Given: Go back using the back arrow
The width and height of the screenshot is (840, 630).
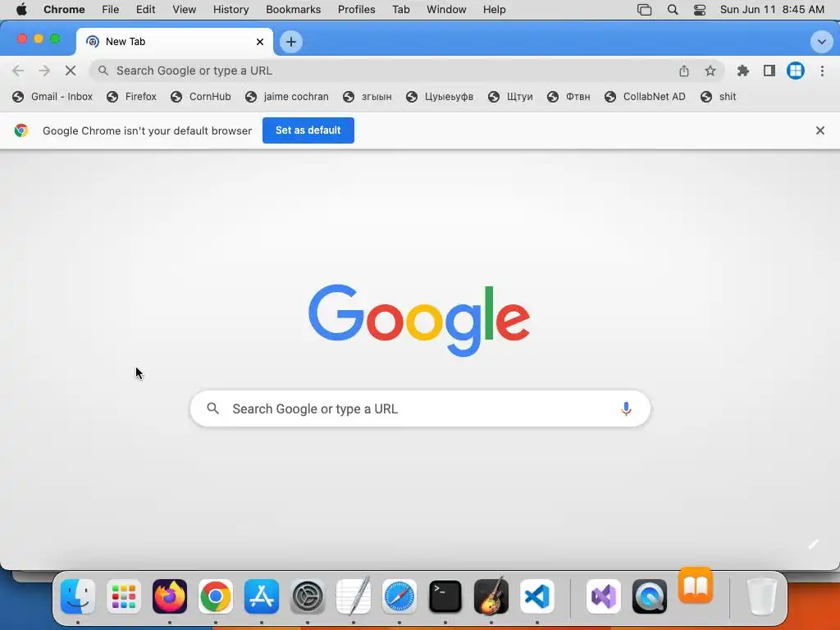Looking at the screenshot, I should click(x=18, y=71).
